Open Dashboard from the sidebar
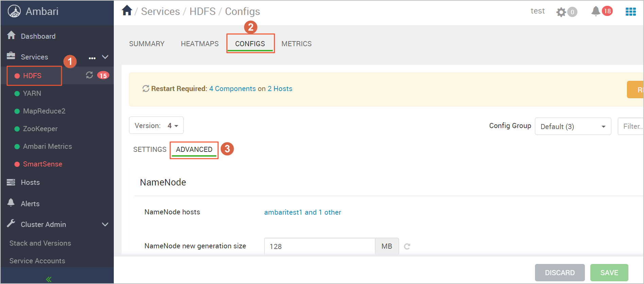Screen dimensions: 644x284 coord(38,36)
